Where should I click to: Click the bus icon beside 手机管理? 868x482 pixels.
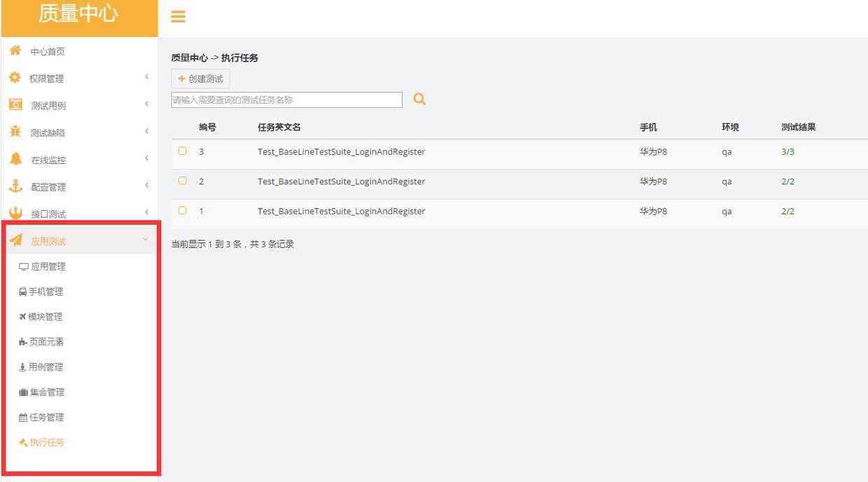coord(22,292)
